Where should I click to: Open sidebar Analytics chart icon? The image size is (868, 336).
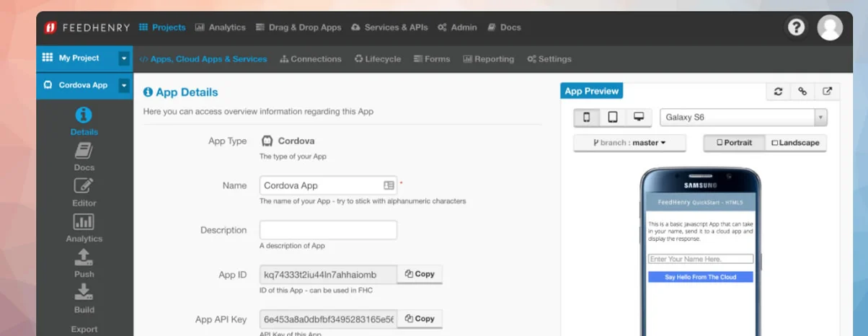tap(84, 222)
